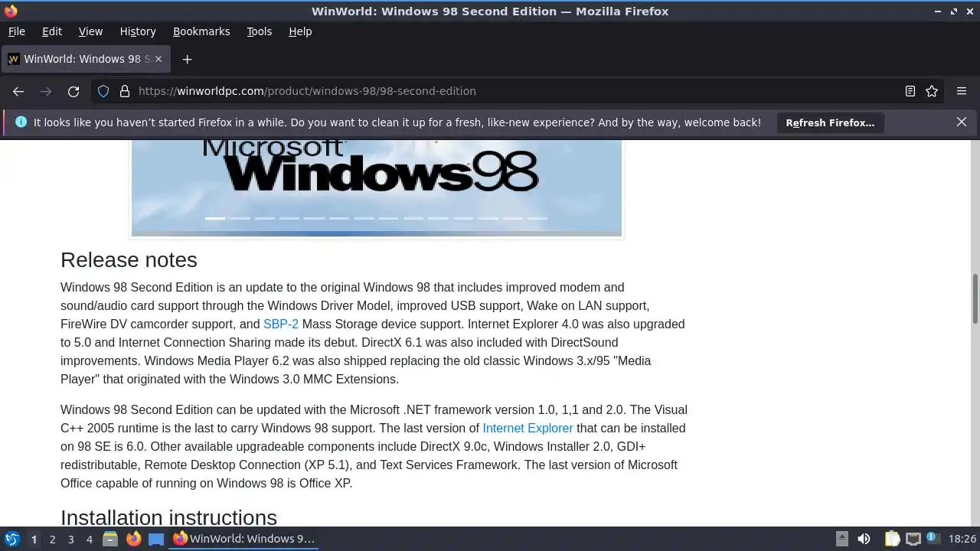980x551 pixels.
Task: Follow the SBP-2 link
Action: tap(281, 324)
